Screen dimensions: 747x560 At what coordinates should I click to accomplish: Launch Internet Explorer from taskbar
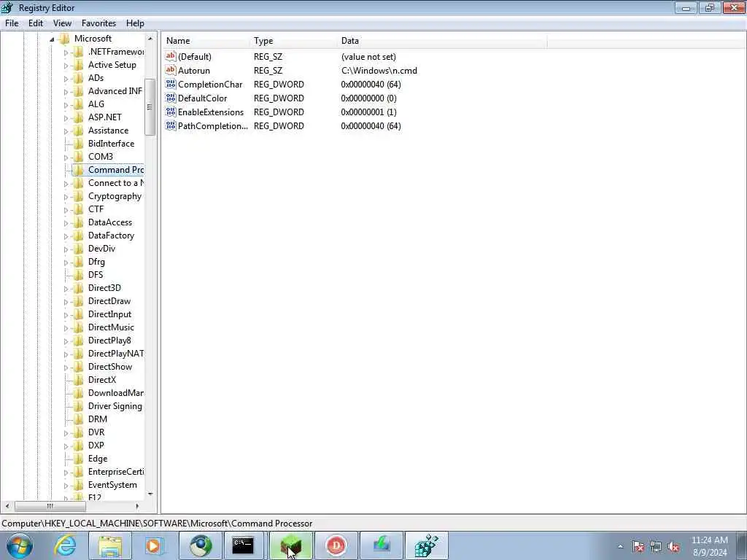[x=65, y=545]
